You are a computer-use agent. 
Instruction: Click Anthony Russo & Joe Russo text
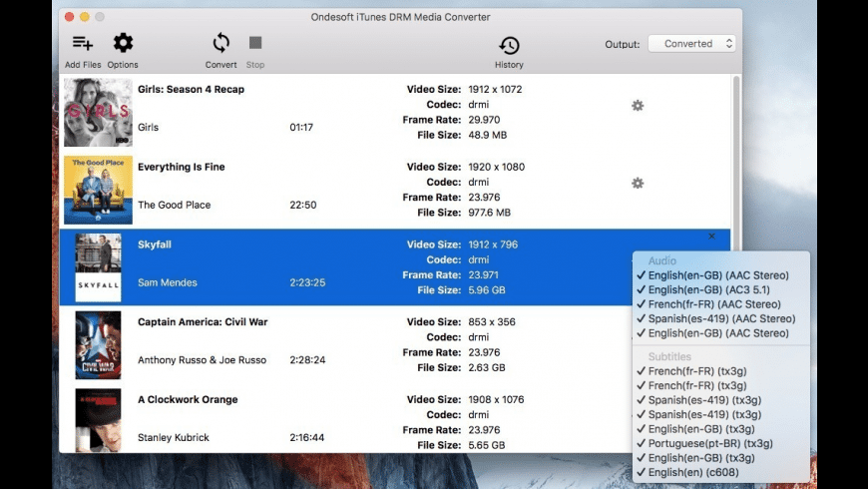click(x=203, y=360)
